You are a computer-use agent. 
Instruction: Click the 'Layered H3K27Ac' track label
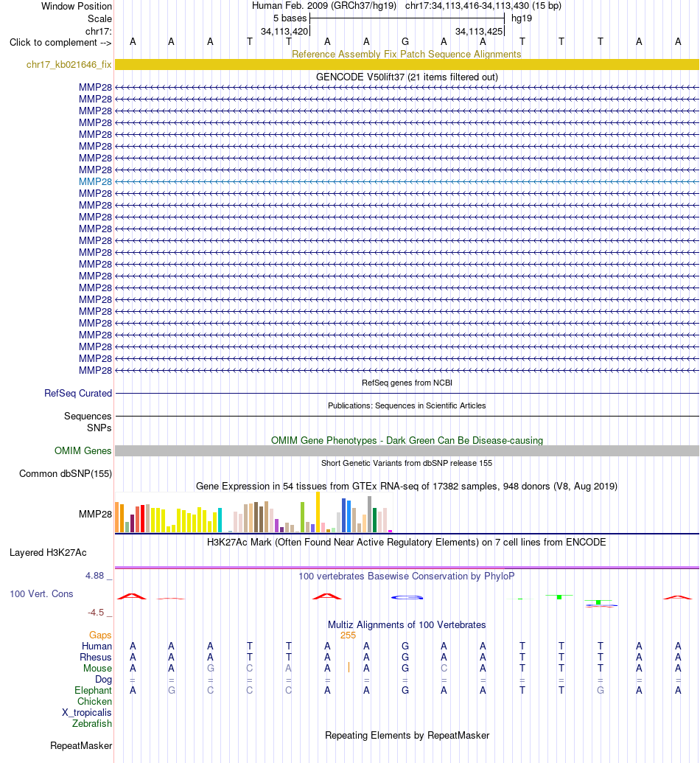[x=48, y=552]
